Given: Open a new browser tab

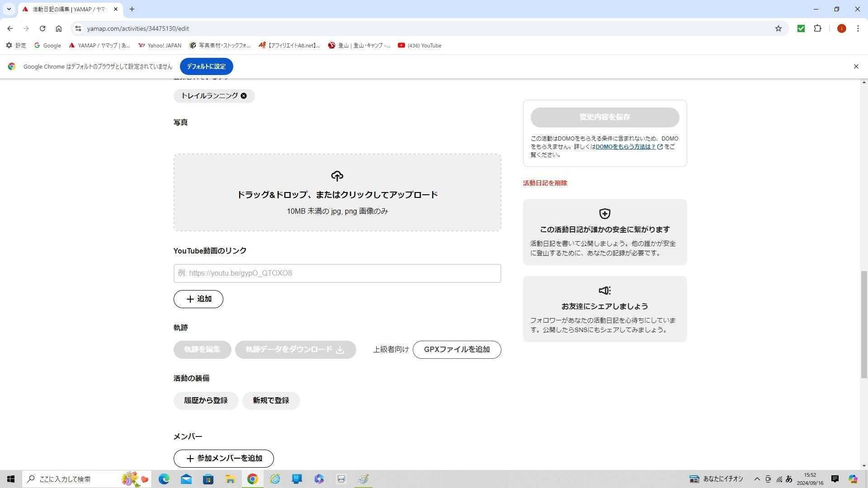Looking at the screenshot, I should pos(132,9).
